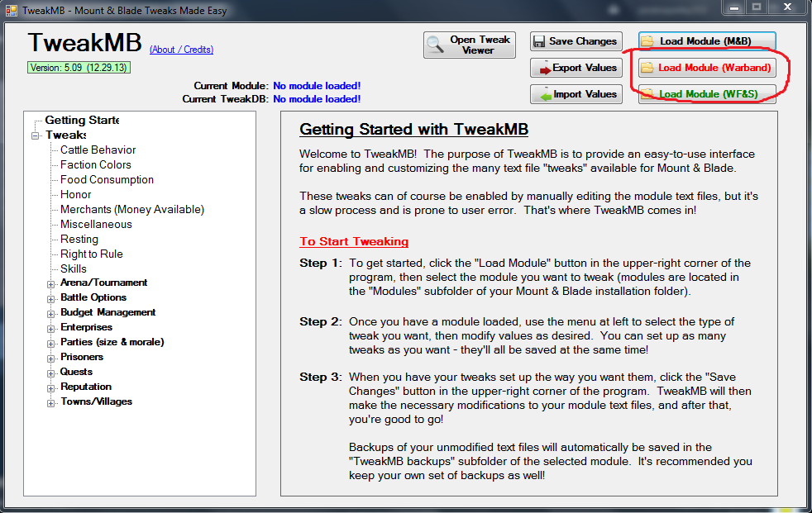Select Quests label in tree
This screenshot has height=513, width=812.
coord(76,372)
